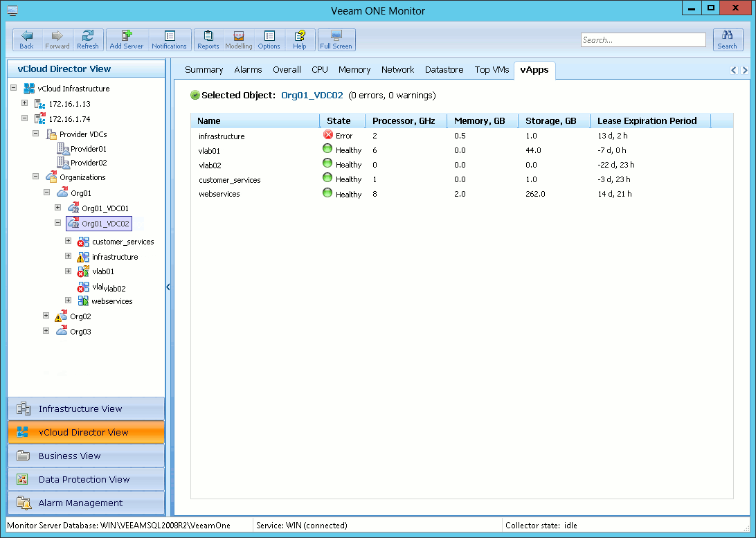Open the Options toolbar icon
Viewport: 756px width, 538px height.
point(269,39)
